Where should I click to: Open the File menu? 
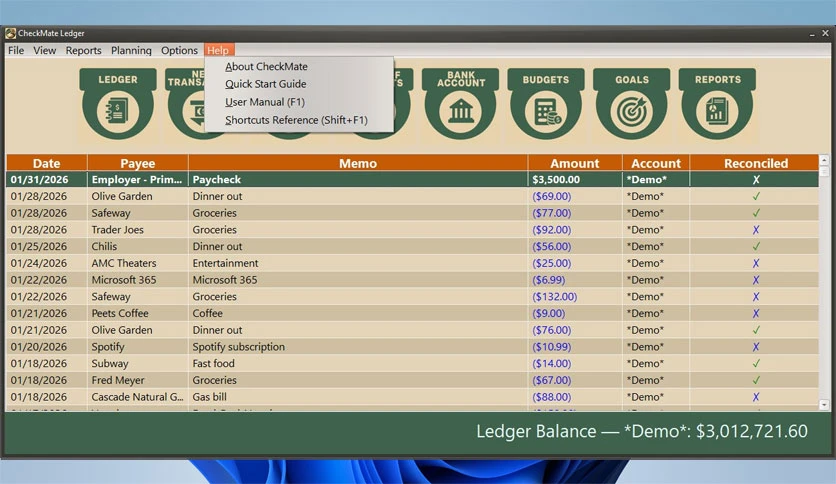[16, 50]
